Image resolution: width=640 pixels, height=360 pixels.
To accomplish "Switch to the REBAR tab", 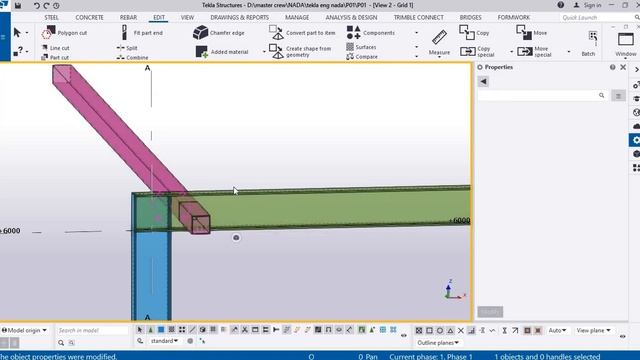I will point(128,18).
